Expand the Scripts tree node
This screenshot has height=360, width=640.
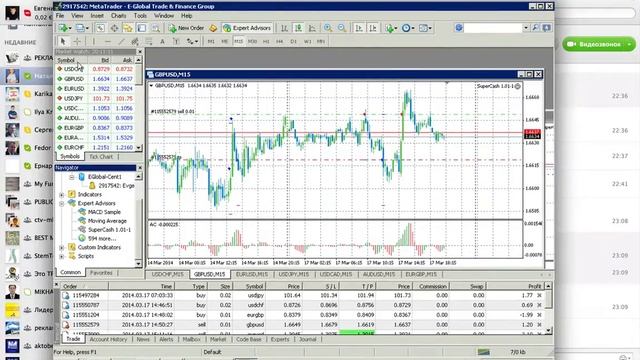[x=62, y=256]
